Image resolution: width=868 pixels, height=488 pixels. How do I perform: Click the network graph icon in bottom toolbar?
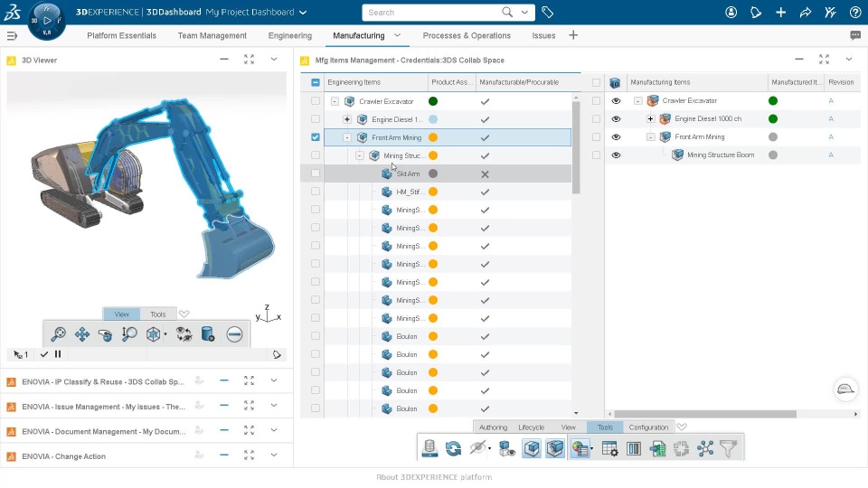point(705,448)
